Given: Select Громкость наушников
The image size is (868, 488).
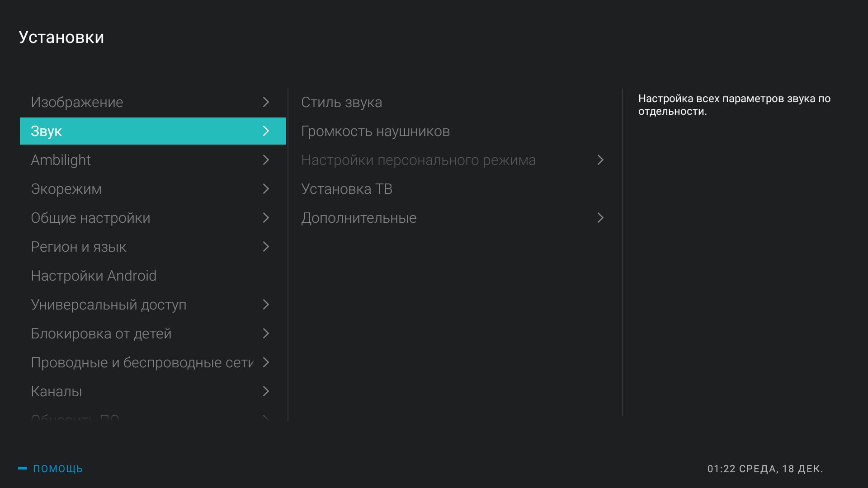Looking at the screenshot, I should click(455, 131).
